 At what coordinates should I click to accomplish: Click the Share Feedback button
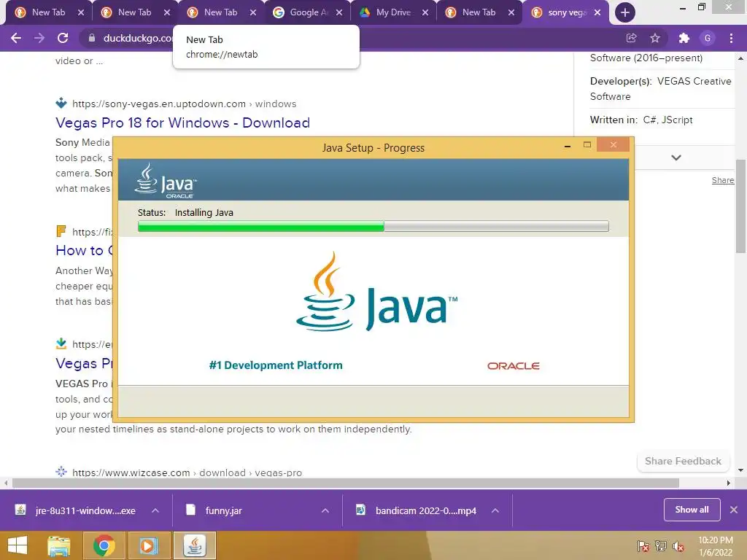683,461
